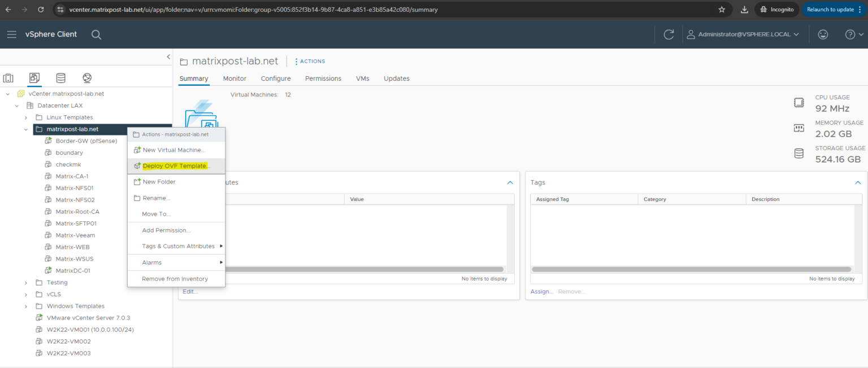The width and height of the screenshot is (868, 368).
Task: Open the hamburger menu in vSphere Client
Action: click(x=11, y=34)
